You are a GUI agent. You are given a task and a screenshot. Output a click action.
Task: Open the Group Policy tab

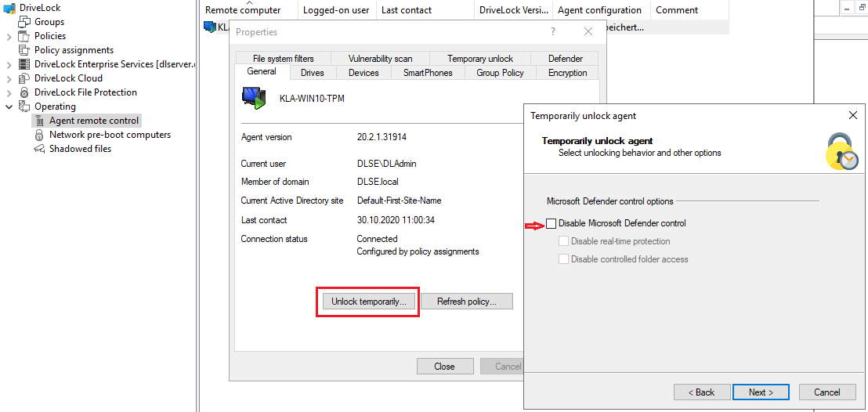pos(500,73)
